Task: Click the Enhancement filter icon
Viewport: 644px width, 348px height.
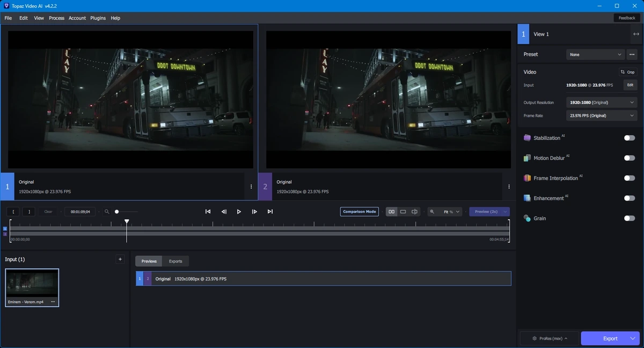Action: (527, 198)
